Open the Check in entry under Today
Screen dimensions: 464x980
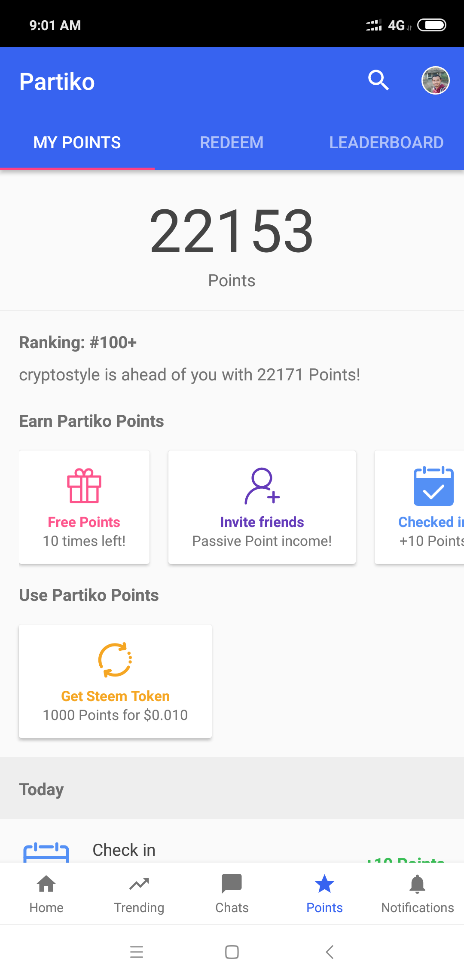tap(124, 850)
